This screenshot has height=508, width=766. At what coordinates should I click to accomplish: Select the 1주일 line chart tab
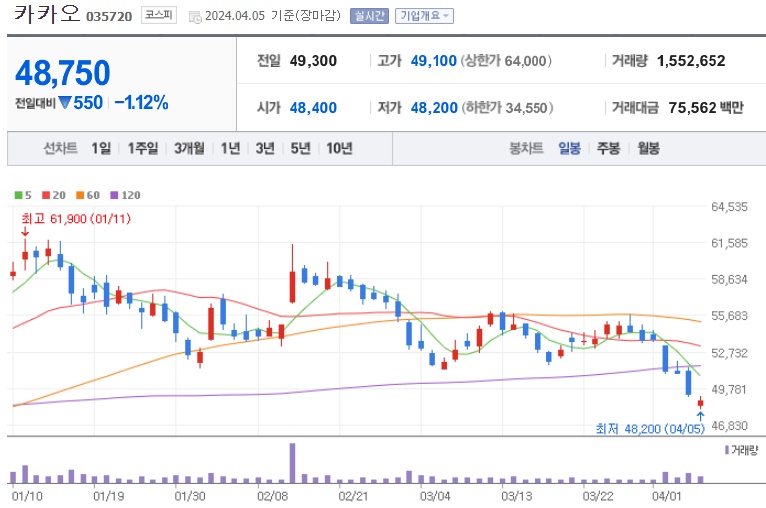pyautogui.click(x=143, y=148)
